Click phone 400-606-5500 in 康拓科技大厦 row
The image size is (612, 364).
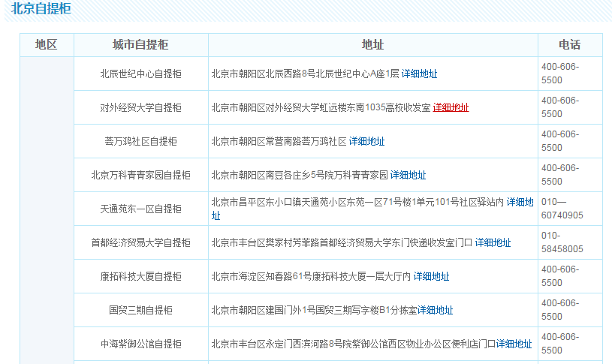560,276
